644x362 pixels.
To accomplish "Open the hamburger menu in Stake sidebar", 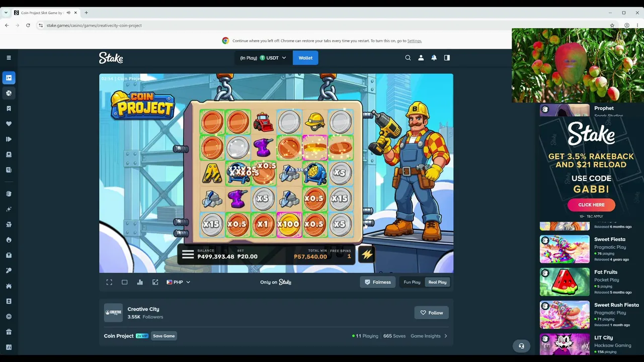I will 9,58.
